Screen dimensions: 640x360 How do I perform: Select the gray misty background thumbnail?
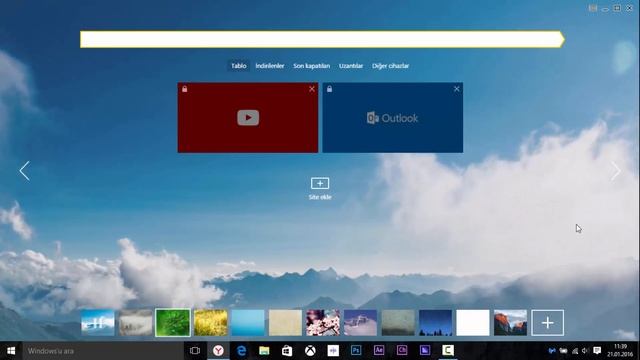tap(135, 322)
